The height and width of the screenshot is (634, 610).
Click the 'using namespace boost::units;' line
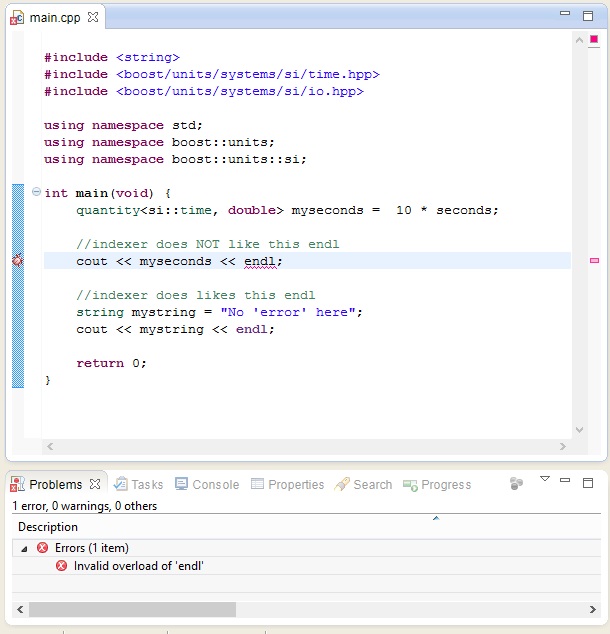159,142
